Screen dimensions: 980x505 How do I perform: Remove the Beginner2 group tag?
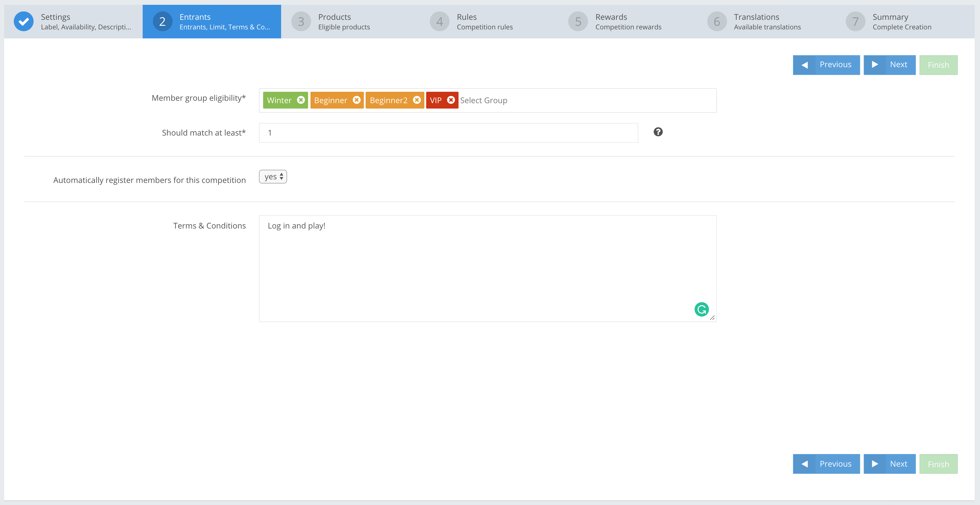[417, 100]
